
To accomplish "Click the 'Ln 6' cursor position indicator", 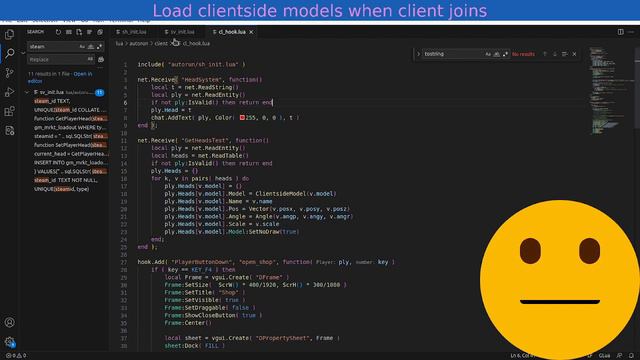I will coord(522,356).
